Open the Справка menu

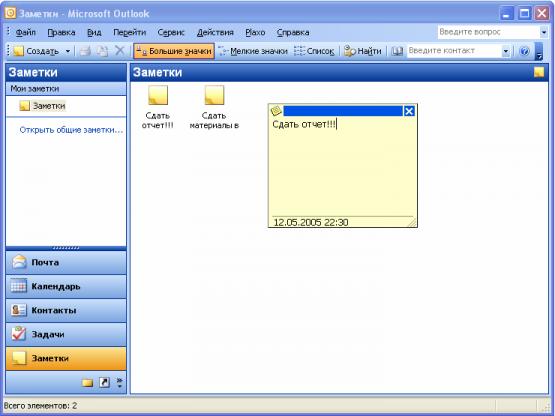[x=293, y=33]
